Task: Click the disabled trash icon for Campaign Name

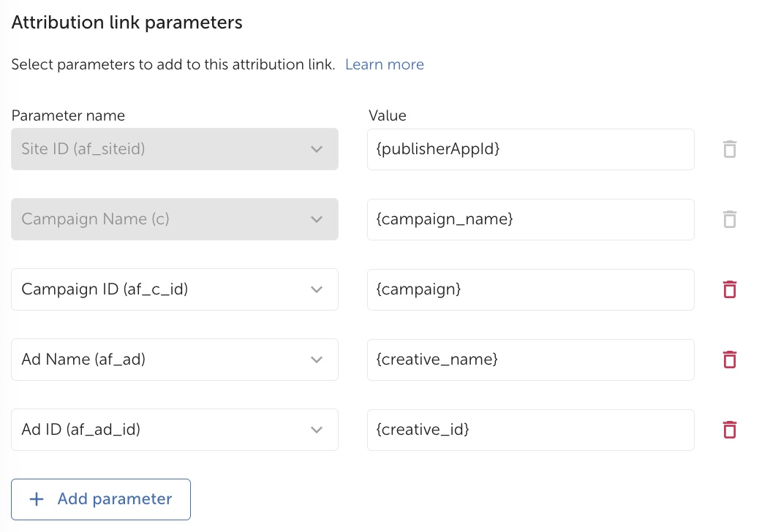Action: [x=729, y=219]
